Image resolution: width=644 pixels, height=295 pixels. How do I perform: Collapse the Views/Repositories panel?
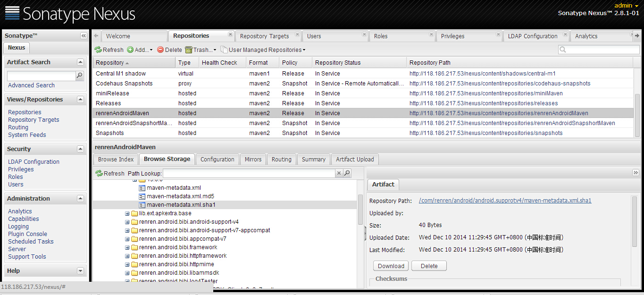point(80,100)
